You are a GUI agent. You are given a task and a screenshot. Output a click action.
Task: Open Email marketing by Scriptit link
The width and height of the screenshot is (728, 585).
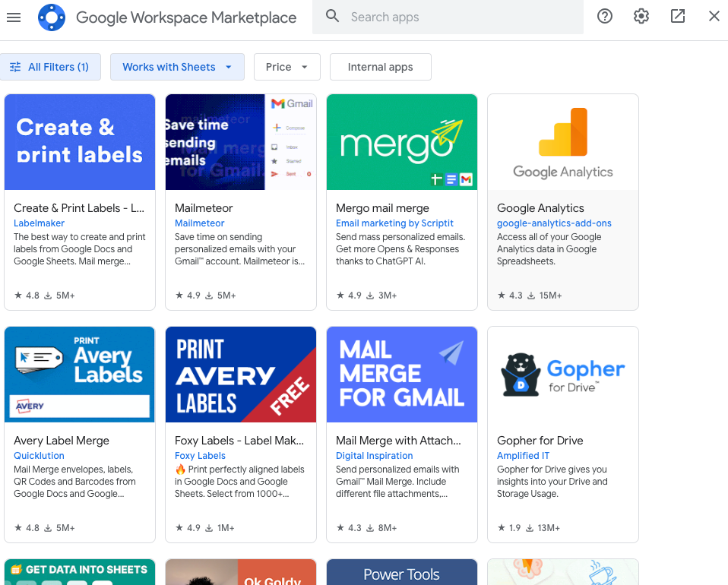(x=394, y=223)
